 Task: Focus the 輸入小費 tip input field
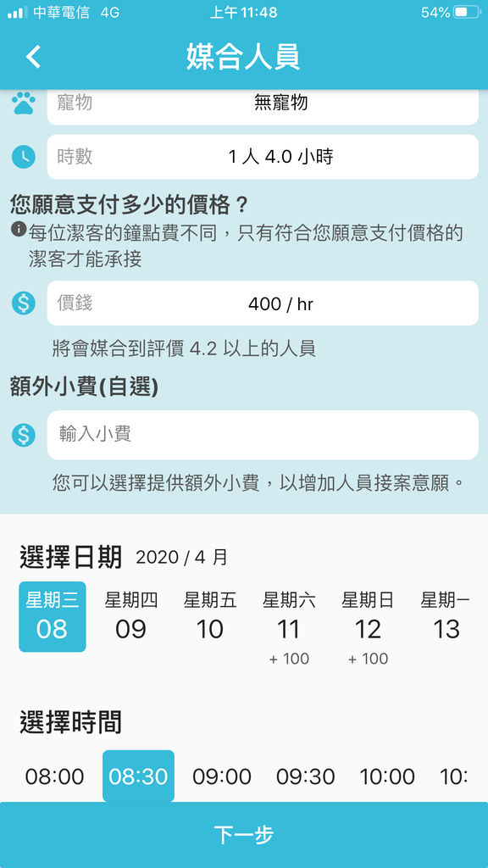pos(263,435)
